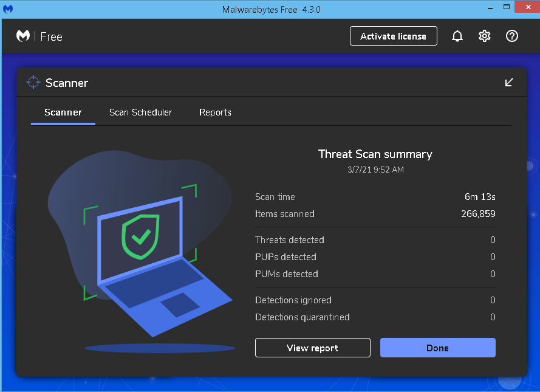Click the Free edition label in header
The height and width of the screenshot is (392, 540).
[x=51, y=36]
